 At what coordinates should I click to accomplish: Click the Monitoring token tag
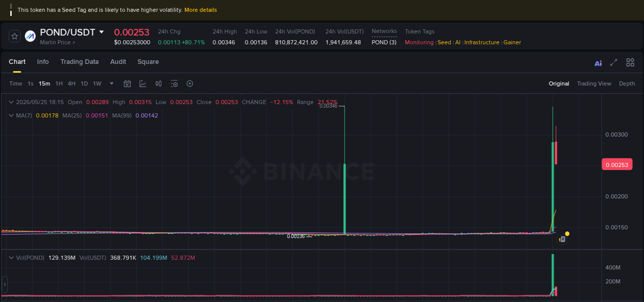(x=419, y=42)
